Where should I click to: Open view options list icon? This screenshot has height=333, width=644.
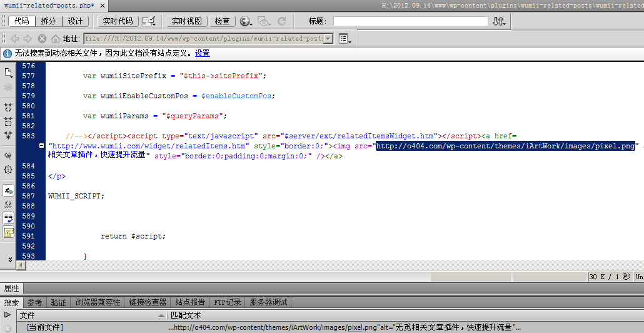[345, 39]
